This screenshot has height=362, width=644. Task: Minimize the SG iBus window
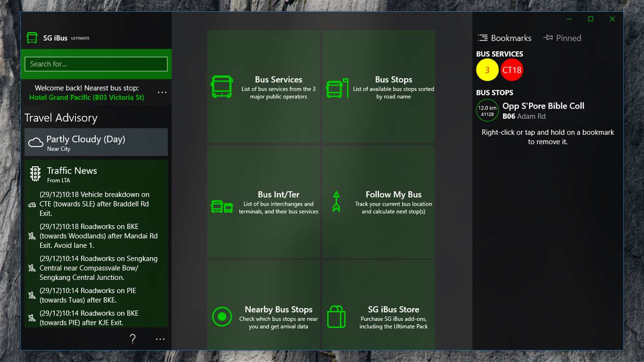(569, 19)
